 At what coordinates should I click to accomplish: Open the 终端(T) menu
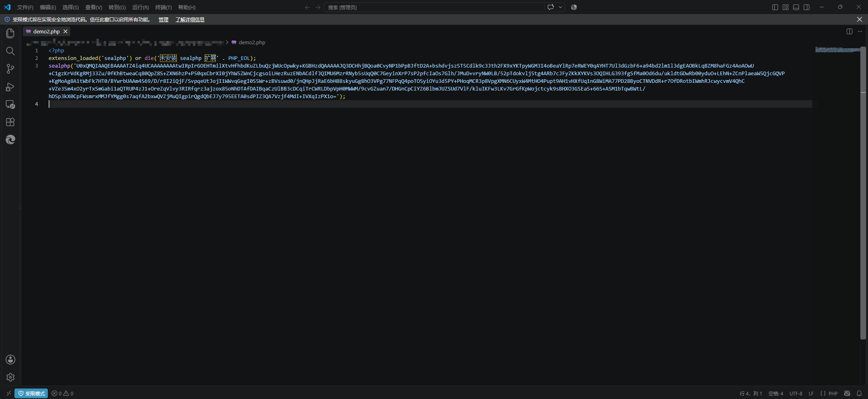coord(164,7)
